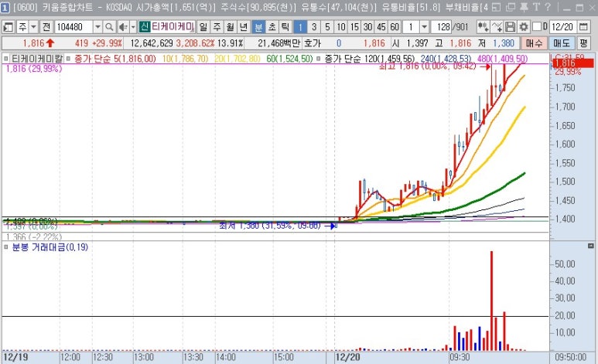Toggle the left sidebar panel icon
598x364 pixels.
pos(8,27)
